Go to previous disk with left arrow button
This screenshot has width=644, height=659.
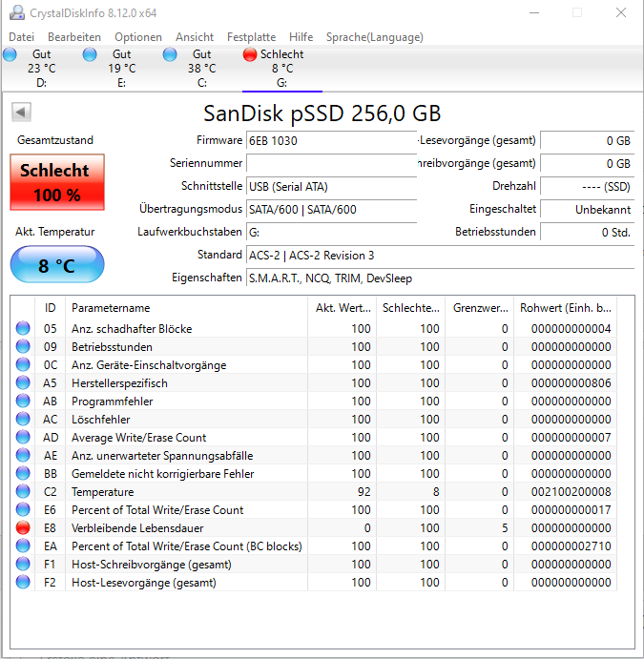coord(21,112)
